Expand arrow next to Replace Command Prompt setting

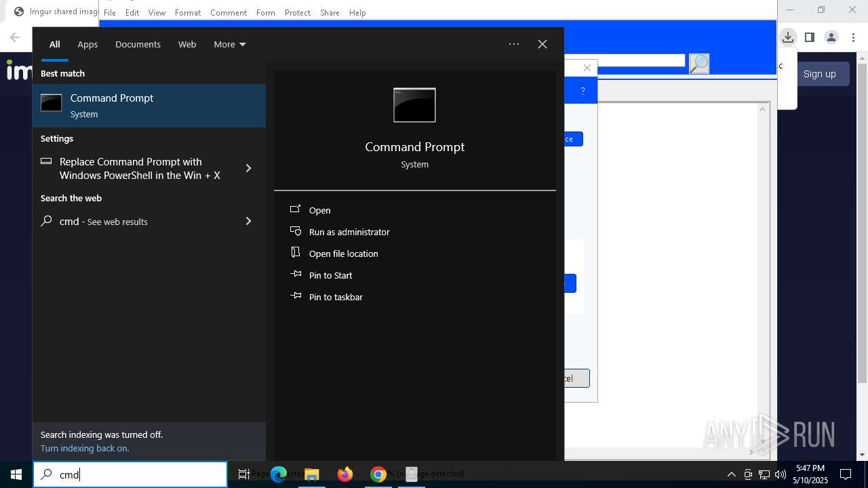click(x=248, y=168)
